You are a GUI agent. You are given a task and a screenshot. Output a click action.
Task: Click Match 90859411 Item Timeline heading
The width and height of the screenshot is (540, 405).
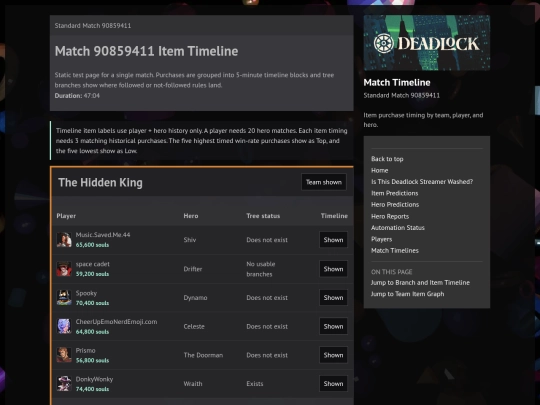(x=146, y=51)
